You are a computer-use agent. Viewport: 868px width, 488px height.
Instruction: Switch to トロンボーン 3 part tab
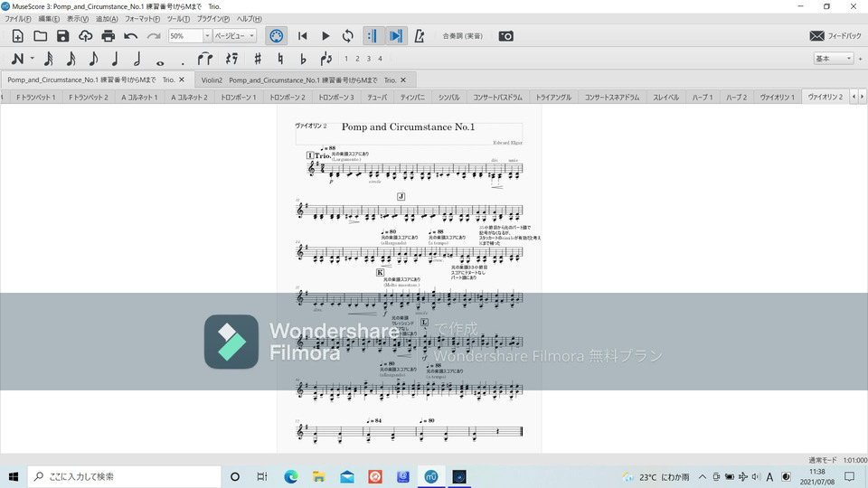click(336, 98)
